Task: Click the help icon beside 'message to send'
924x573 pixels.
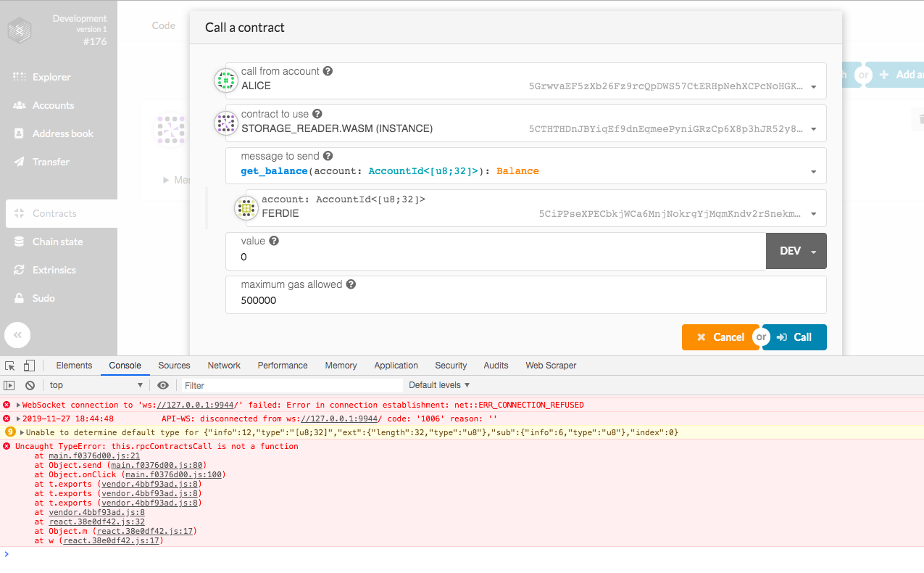Action: point(328,156)
